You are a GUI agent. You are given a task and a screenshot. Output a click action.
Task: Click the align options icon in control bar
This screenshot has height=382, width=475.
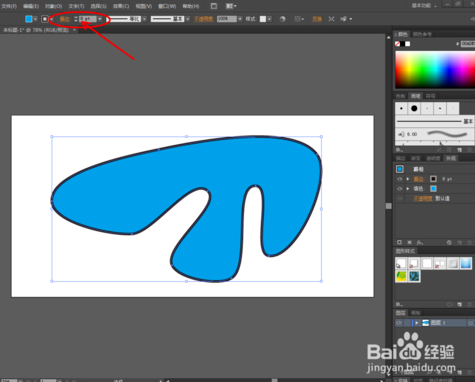point(299,19)
